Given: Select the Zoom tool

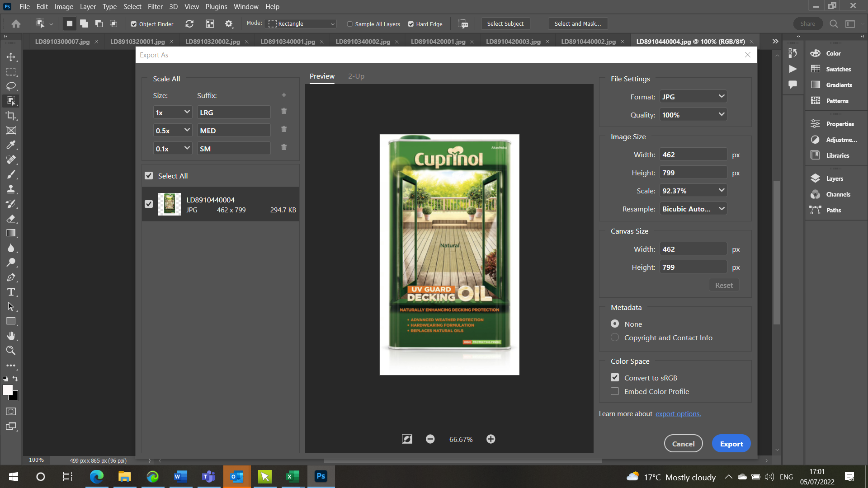Looking at the screenshot, I should coord(11,351).
